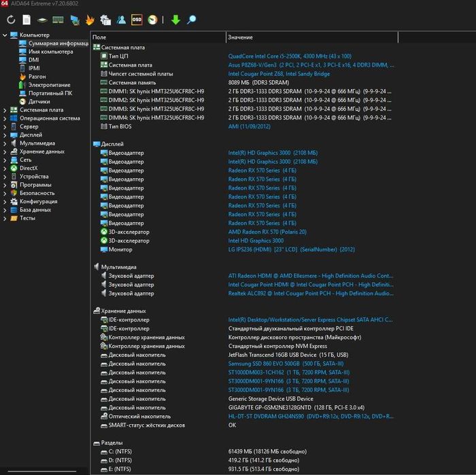Open AMD Radeon RX 570 (Polaris 20) link
The image size is (476, 475).
tap(267, 232)
